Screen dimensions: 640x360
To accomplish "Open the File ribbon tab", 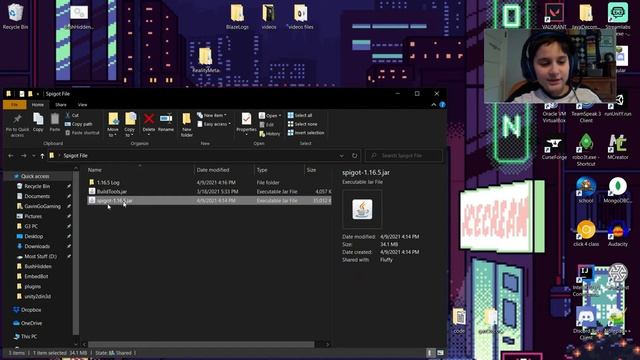I will (15, 105).
